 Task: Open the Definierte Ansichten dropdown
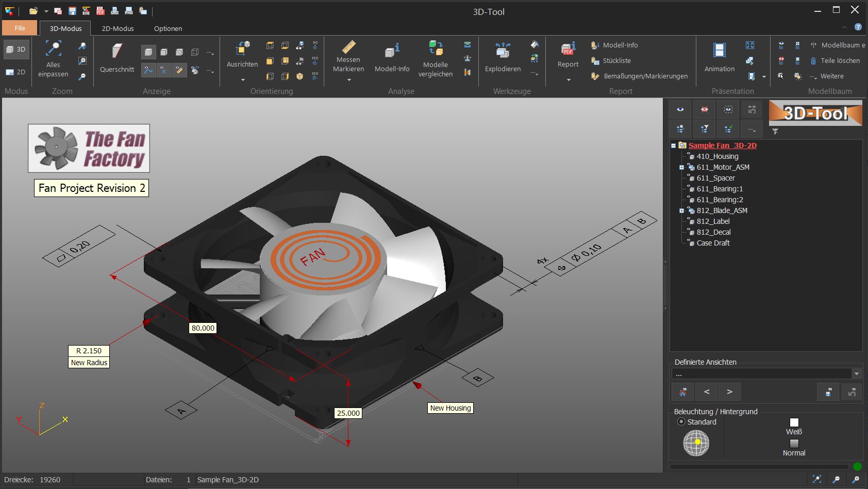coord(857,373)
